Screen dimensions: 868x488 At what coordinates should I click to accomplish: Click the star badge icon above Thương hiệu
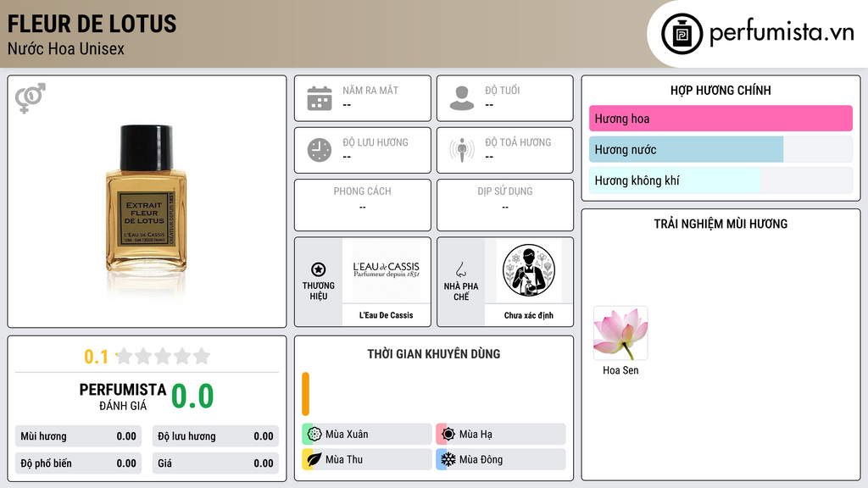tap(319, 269)
